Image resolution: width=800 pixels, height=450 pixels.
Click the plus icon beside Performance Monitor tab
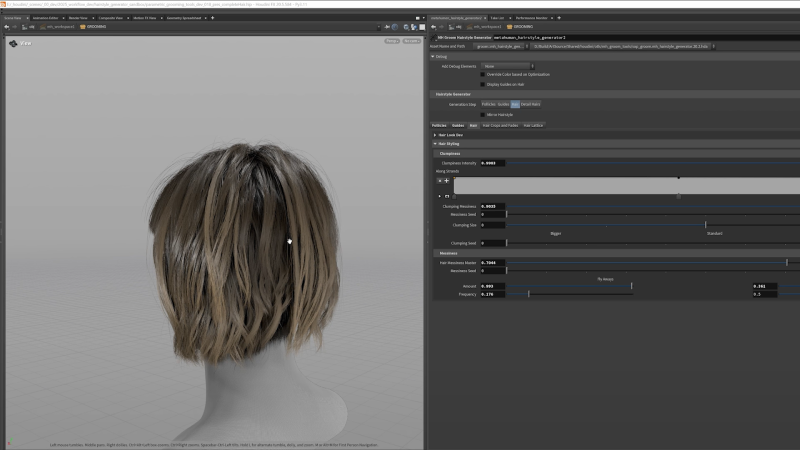pyautogui.click(x=559, y=17)
